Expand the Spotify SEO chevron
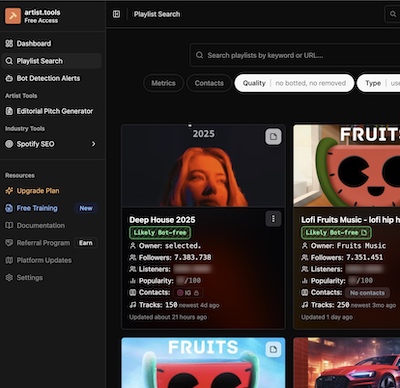The image size is (400, 388). click(x=93, y=144)
